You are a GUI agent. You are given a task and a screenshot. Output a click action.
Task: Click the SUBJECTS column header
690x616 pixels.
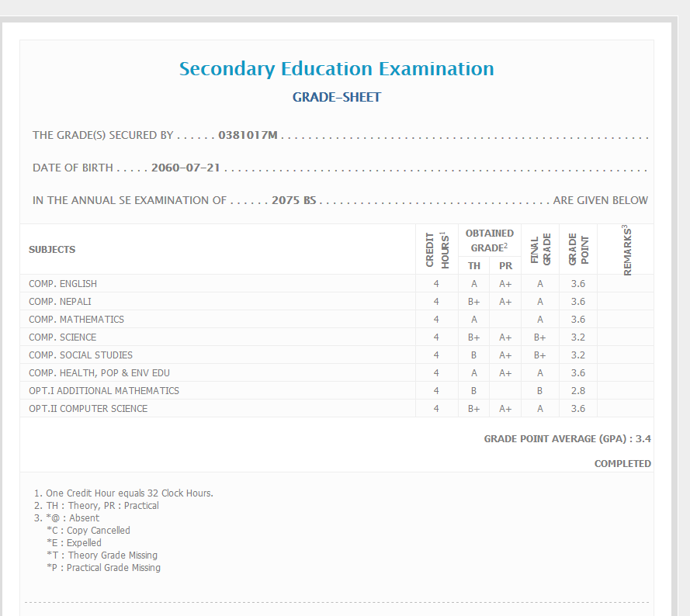pyautogui.click(x=52, y=250)
